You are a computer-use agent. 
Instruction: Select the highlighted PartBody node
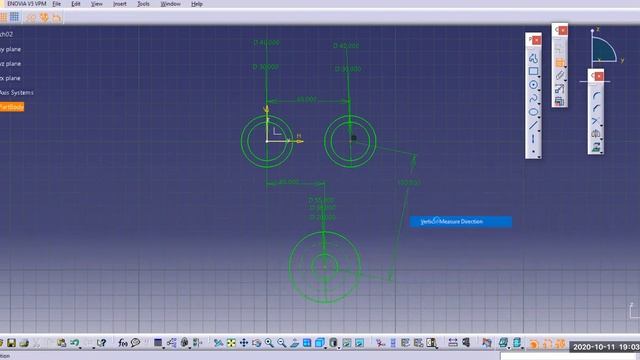[11, 107]
